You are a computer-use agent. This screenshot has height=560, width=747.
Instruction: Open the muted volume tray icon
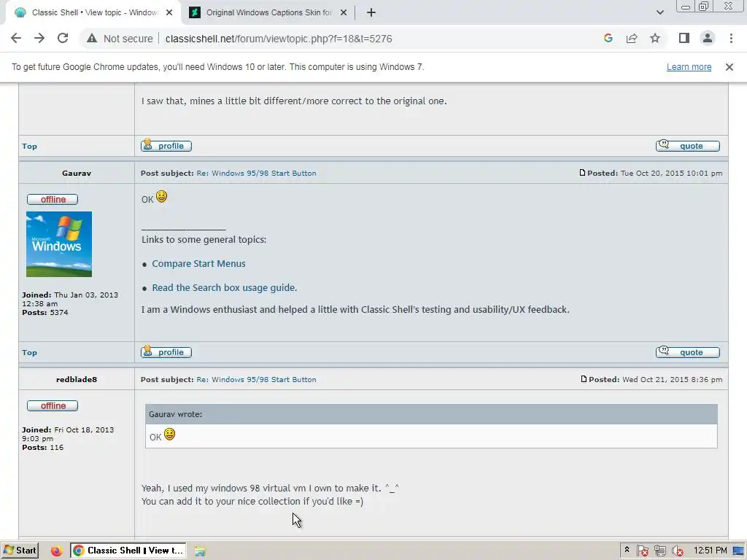[677, 551]
